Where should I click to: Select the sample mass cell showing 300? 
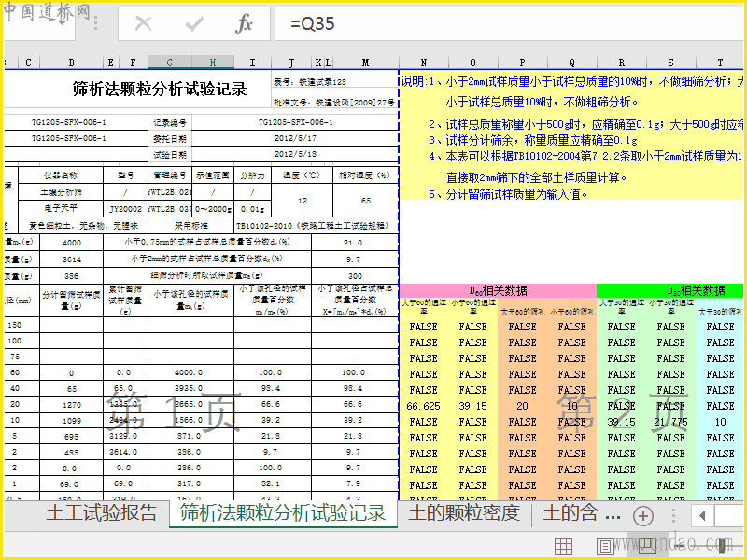(355, 275)
